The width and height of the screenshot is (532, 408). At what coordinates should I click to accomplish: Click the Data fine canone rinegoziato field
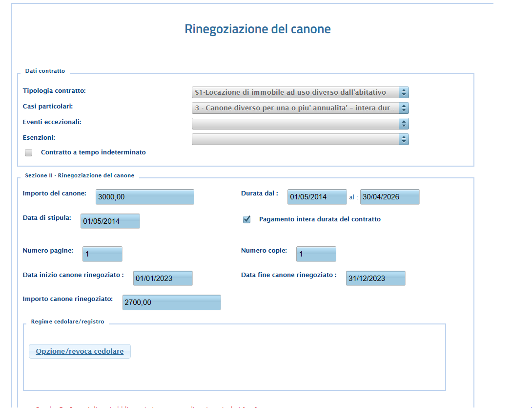(x=376, y=278)
